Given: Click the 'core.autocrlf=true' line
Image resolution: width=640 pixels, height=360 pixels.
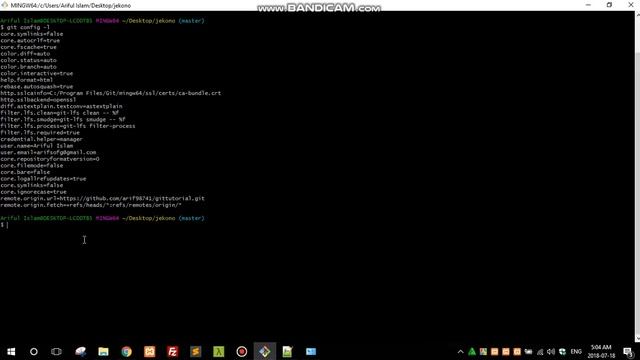Looking at the screenshot, I should 30,40.
